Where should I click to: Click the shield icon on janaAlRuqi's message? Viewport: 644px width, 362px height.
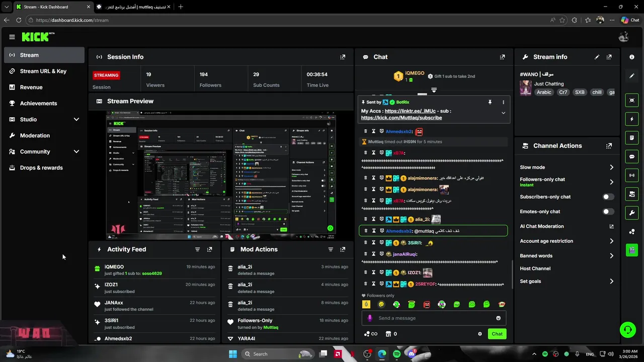click(x=381, y=254)
